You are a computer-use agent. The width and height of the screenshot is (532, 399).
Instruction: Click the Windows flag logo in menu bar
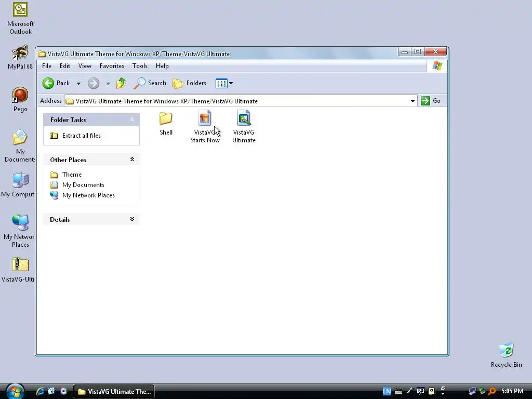pyautogui.click(x=437, y=66)
